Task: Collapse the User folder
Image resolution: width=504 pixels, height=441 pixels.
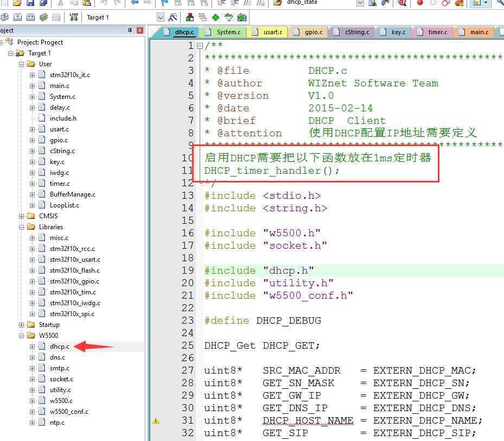Action: (x=21, y=64)
